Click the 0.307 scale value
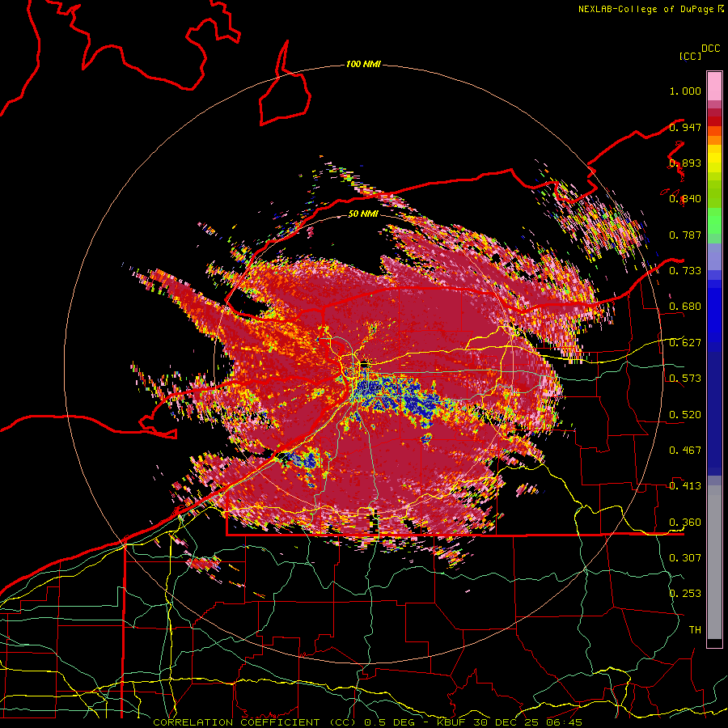This screenshot has height=728, width=728. [x=685, y=558]
